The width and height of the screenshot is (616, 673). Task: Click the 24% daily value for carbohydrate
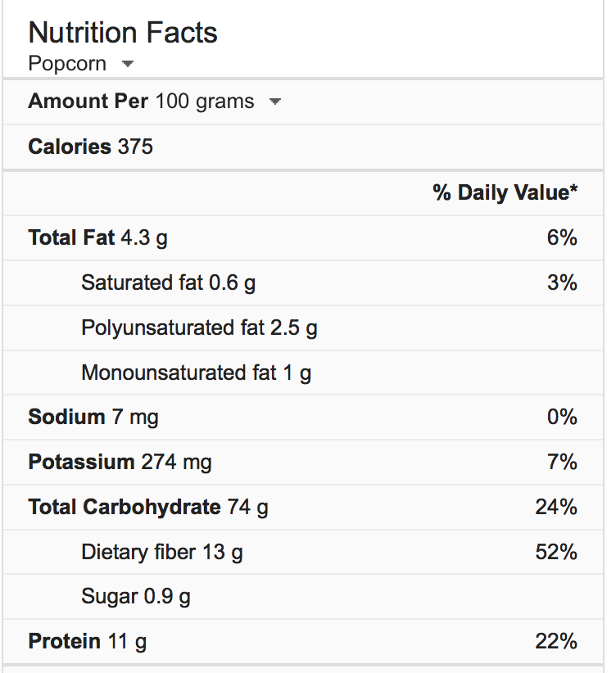(556, 508)
